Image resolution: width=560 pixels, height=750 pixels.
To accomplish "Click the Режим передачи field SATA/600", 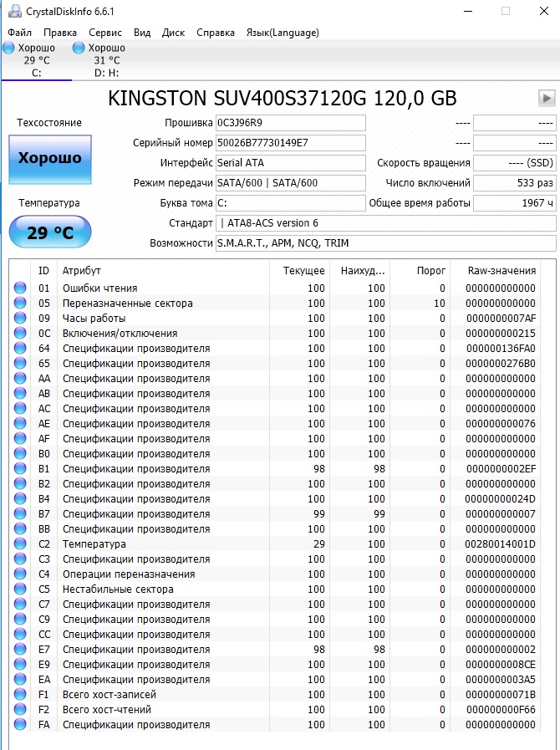I will coord(290,183).
